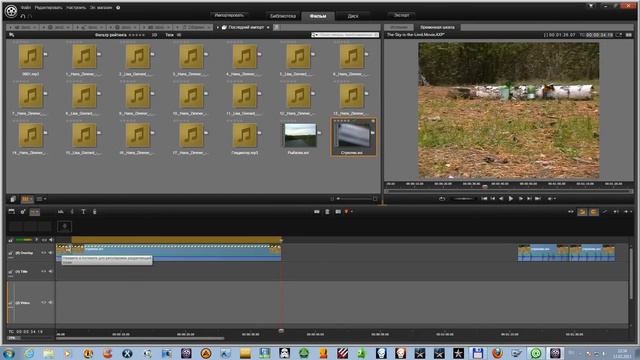Switch to the Библиотека tab

(x=282, y=16)
